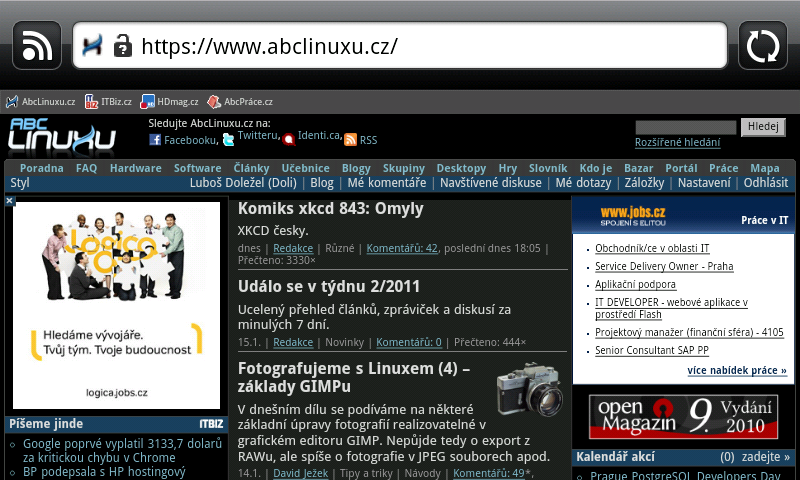Open the Desktopy menu item

[x=461, y=168]
